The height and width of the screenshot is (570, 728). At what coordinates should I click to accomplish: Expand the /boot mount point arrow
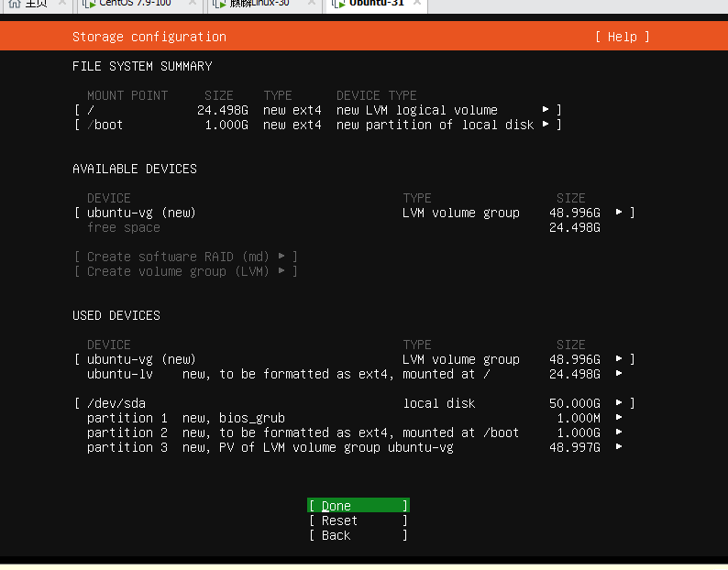(x=546, y=125)
